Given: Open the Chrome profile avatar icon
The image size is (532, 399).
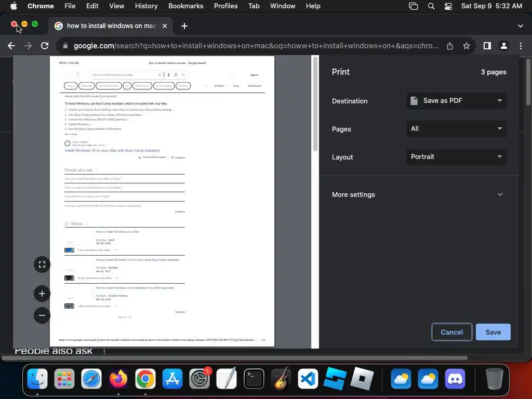Looking at the screenshot, I should coord(504,46).
